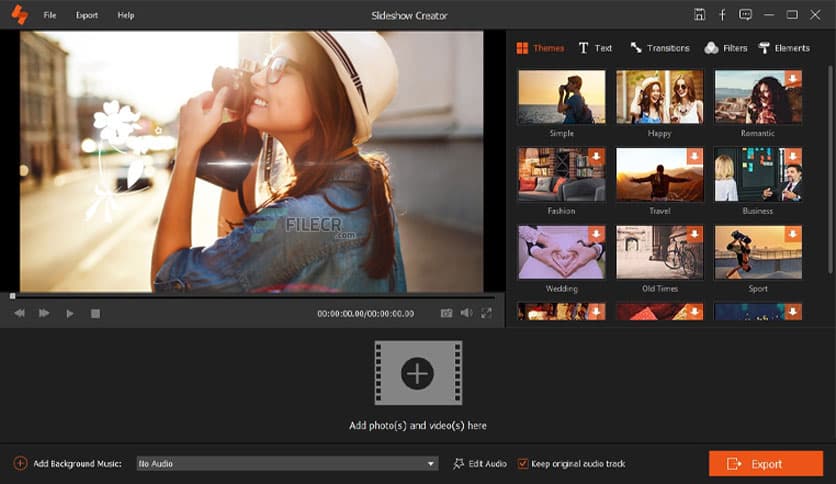This screenshot has width=836, height=484.
Task: Select the Old Times theme thumbnail
Action: [660, 252]
